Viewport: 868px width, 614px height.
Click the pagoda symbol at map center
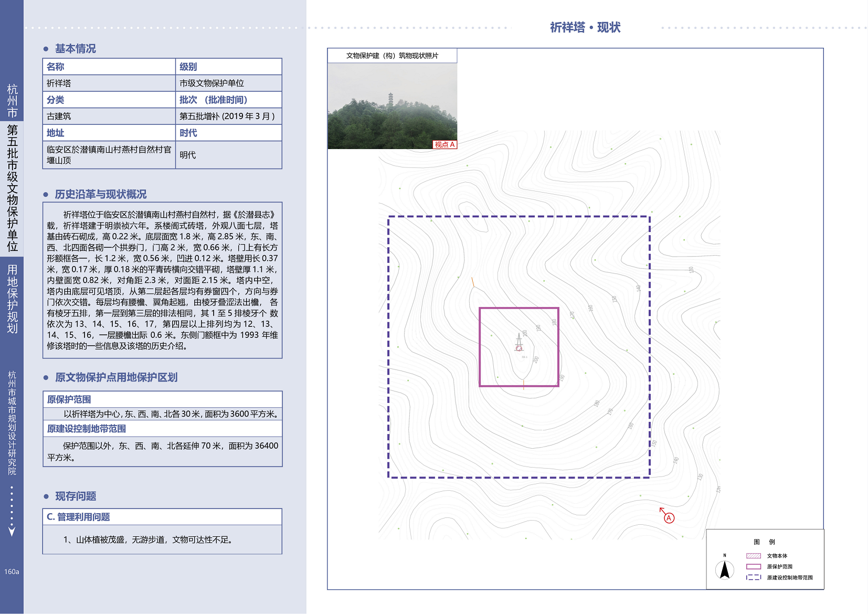click(x=519, y=342)
